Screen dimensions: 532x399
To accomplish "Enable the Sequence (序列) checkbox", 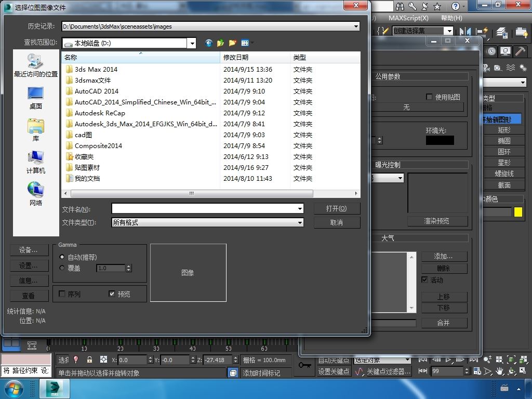I will (62, 294).
